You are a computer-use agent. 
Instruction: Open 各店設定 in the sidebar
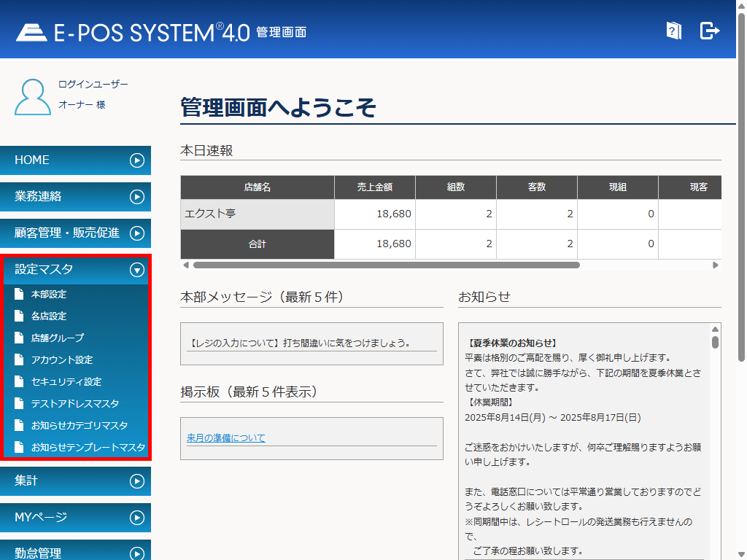[x=49, y=316]
